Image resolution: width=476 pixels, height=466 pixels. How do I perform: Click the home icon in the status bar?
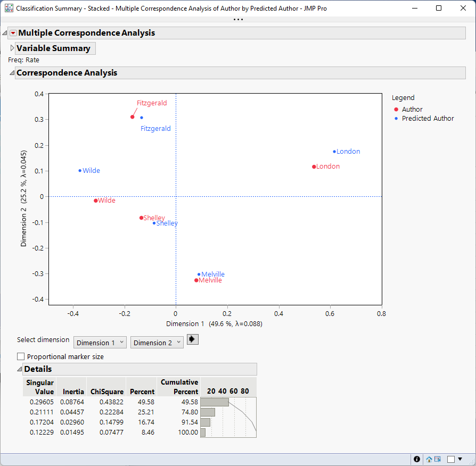[x=428, y=459]
